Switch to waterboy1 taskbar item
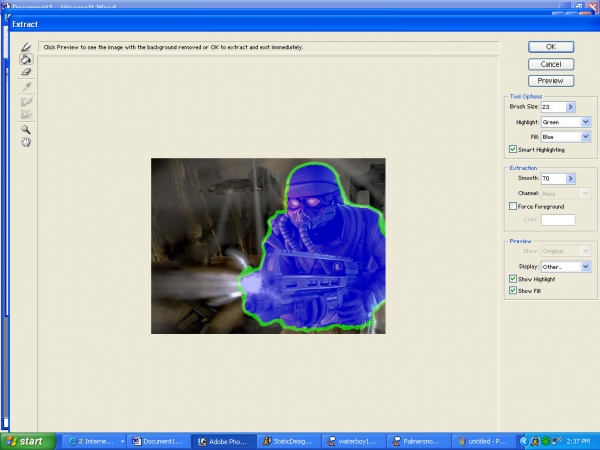Image resolution: width=600 pixels, height=450 pixels. [354, 441]
